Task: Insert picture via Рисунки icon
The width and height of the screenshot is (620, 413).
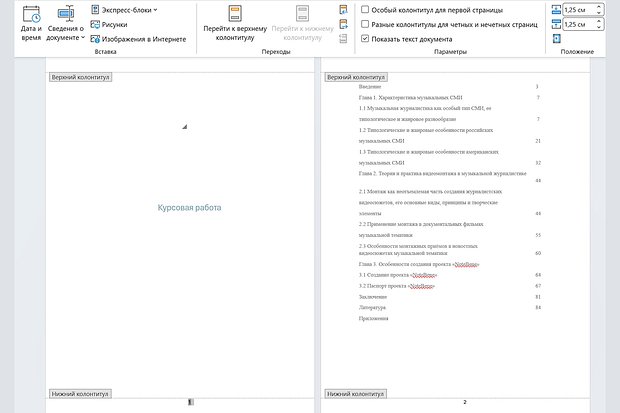Action: pos(114,24)
